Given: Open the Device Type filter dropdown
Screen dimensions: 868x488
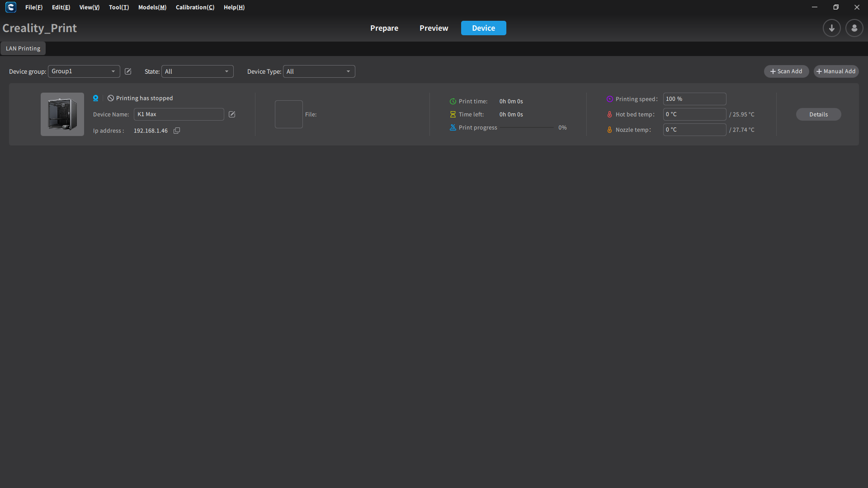Looking at the screenshot, I should (319, 71).
